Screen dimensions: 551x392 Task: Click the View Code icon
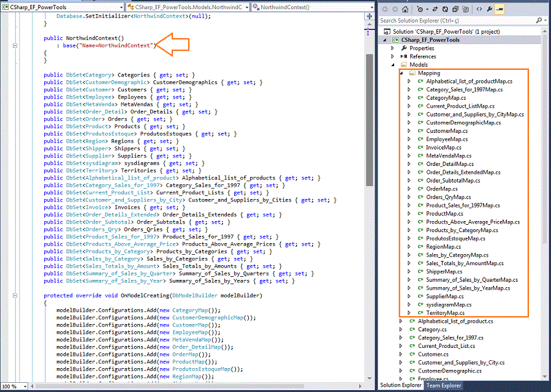(x=479, y=9)
